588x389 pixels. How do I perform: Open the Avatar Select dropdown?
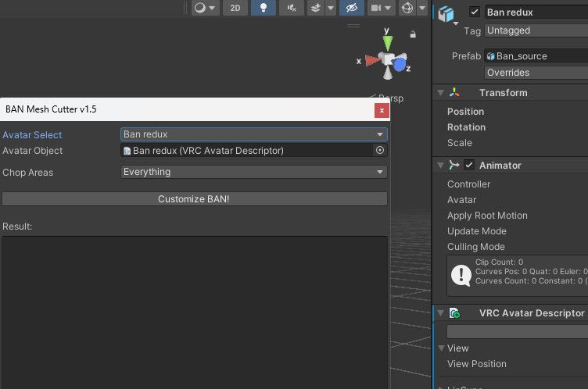tap(254, 134)
